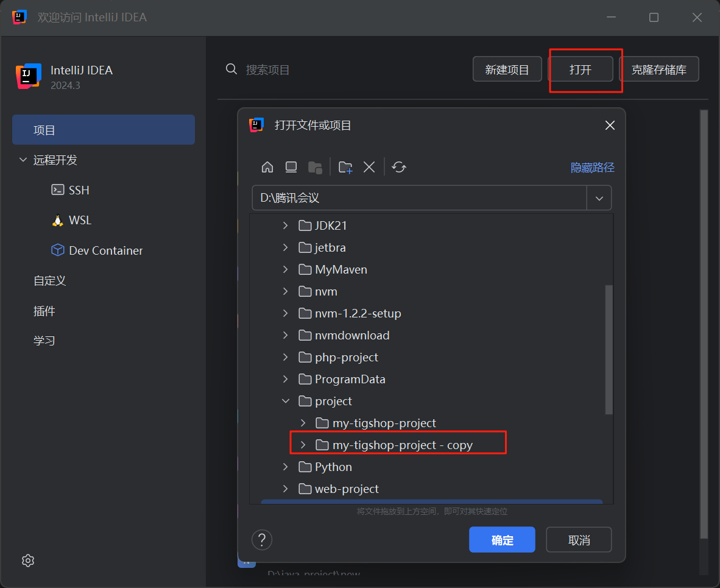Collapse the project folder
Screen dimensions: 720x588
pyautogui.click(x=286, y=401)
